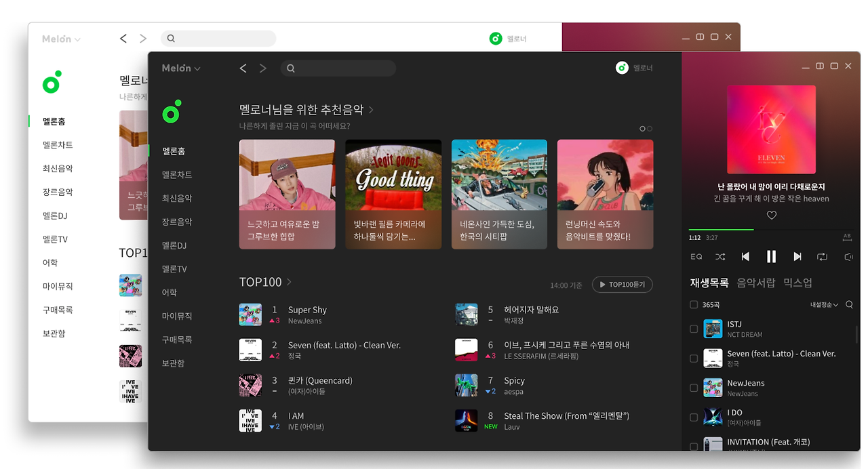The width and height of the screenshot is (868, 469).
Task: Click the mini player mode icon in the player panel
Action: [x=820, y=66]
